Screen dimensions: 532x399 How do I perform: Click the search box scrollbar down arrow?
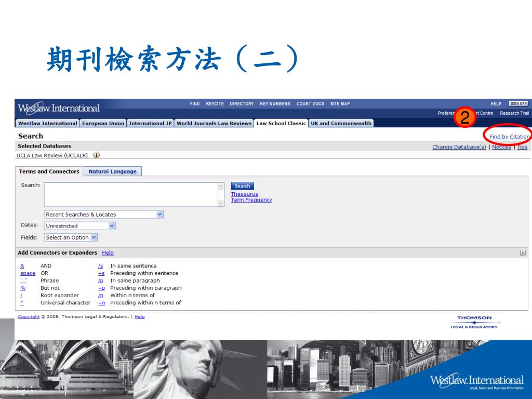[x=220, y=203]
